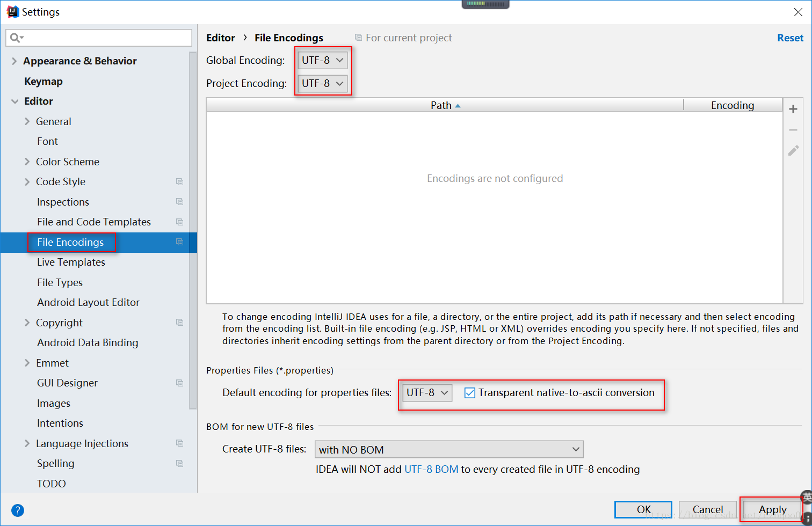This screenshot has width=812, height=526.
Task: Open default encoding for properties files dropdown
Action: click(x=427, y=393)
